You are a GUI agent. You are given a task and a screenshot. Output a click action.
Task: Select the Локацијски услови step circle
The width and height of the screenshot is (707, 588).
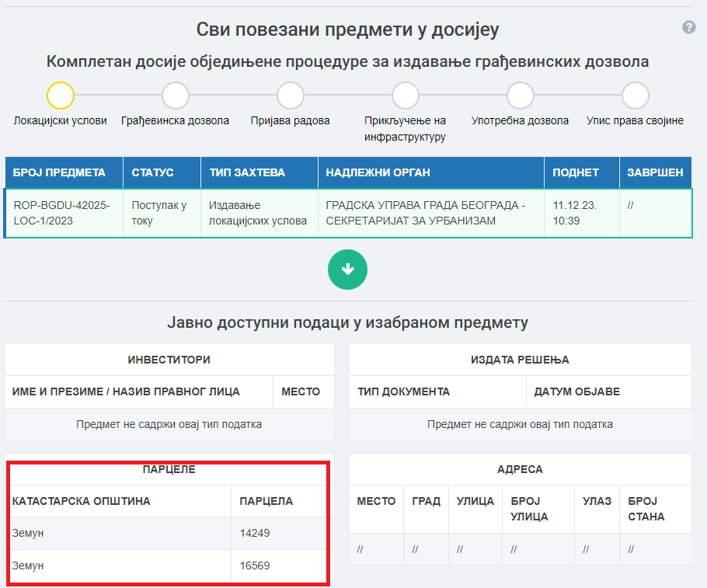(x=61, y=96)
